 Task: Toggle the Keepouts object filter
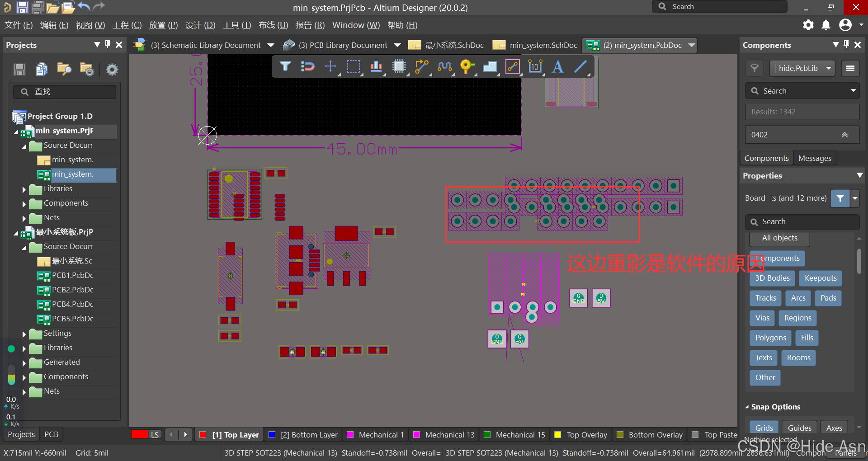tap(821, 278)
